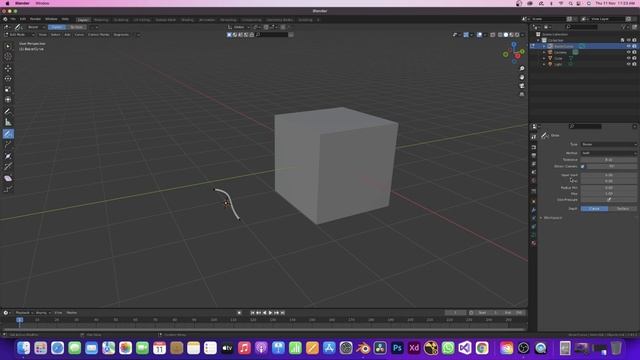Select the active curve Draw tool
The width and height of the screenshot is (640, 360).
click(x=8, y=133)
